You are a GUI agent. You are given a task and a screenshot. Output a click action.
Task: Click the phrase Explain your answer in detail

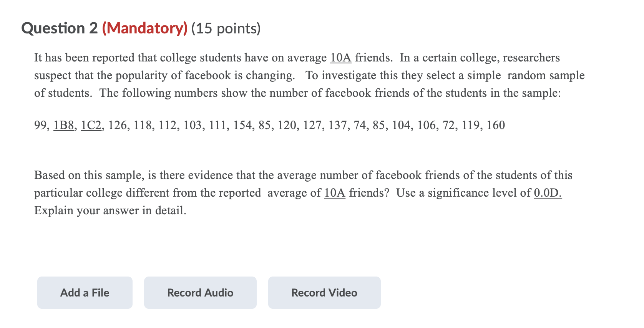click(x=110, y=210)
